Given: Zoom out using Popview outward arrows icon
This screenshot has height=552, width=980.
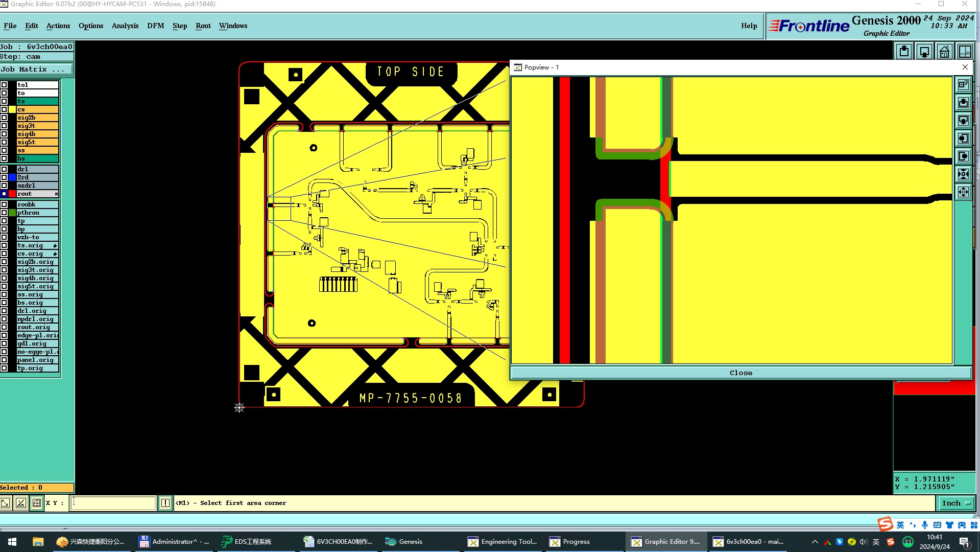Looking at the screenshot, I should click(963, 192).
